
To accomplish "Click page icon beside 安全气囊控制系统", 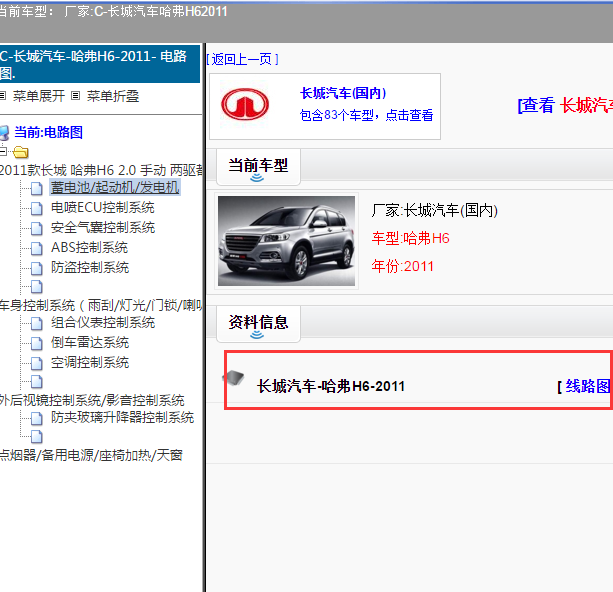I will tap(37, 228).
